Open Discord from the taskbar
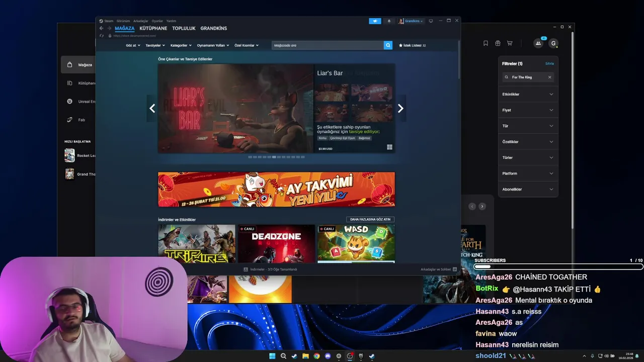Screen dimensions: 644x362 coord(328,356)
